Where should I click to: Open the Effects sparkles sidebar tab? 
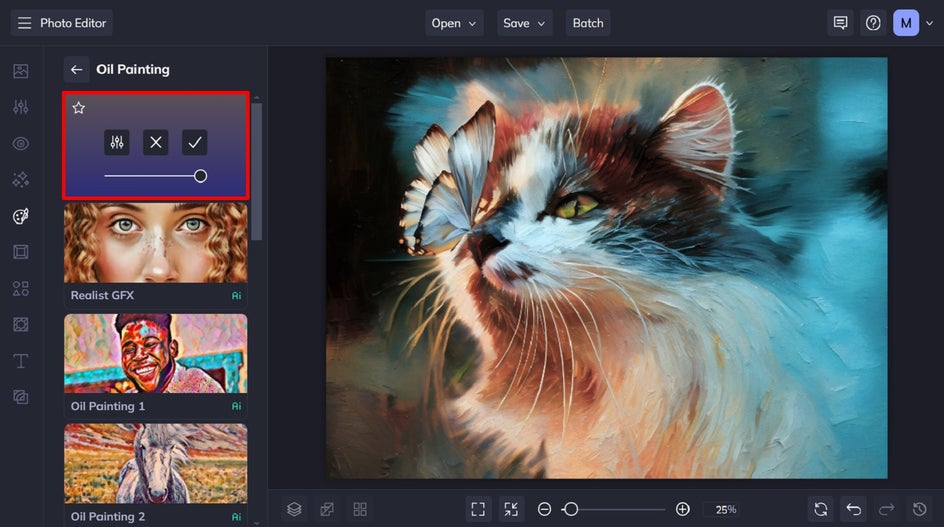(20, 179)
